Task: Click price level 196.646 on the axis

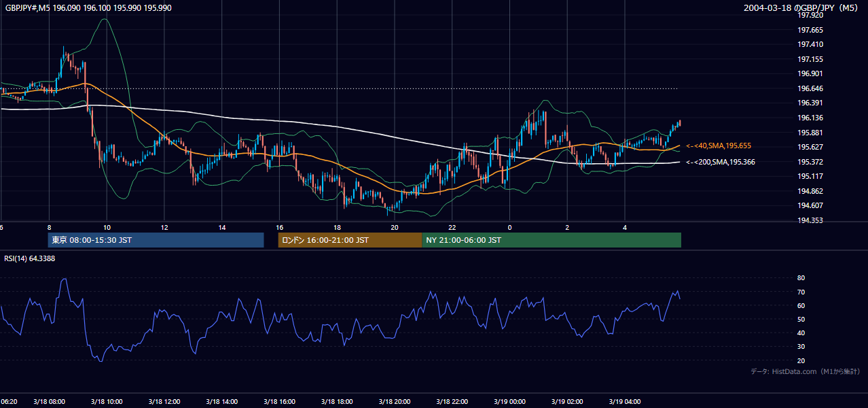Action: 810,88
